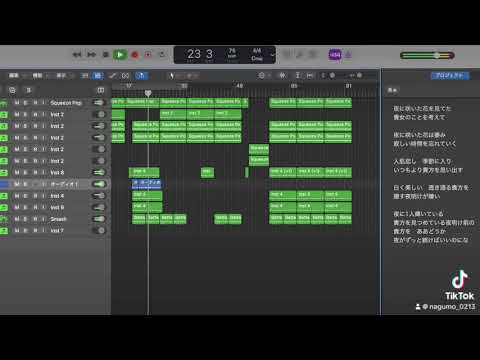This screenshot has height=360, width=480.
Task: Stop playback with the stop button
Action: pos(106,55)
